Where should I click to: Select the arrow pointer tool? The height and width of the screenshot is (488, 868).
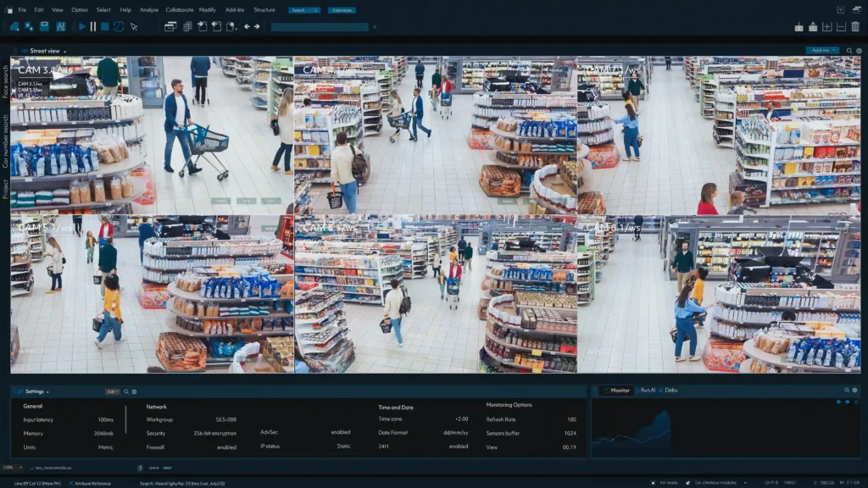pyautogui.click(x=133, y=26)
